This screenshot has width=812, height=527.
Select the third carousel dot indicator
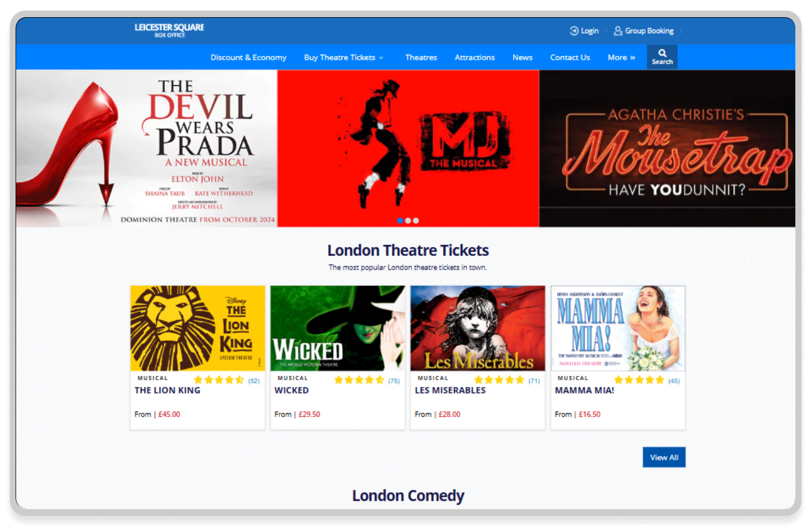tap(416, 221)
